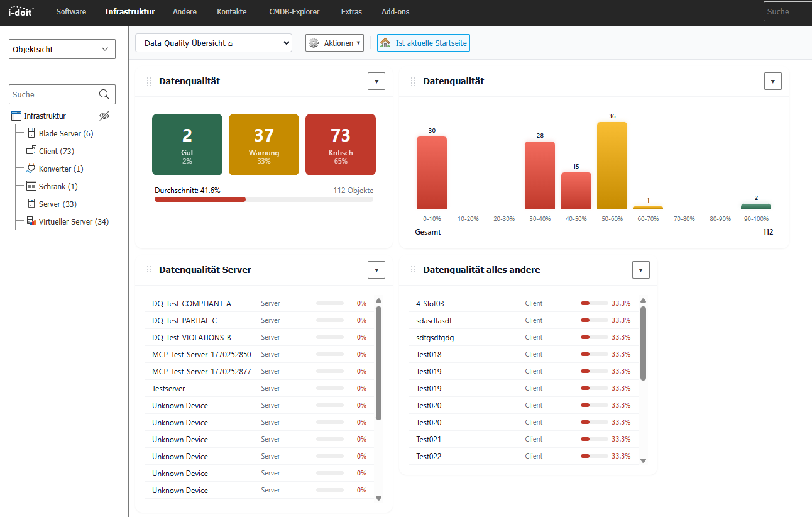Open the Data Quality Übersicht dropdown
The width and height of the screenshot is (812, 517).
[x=214, y=43]
